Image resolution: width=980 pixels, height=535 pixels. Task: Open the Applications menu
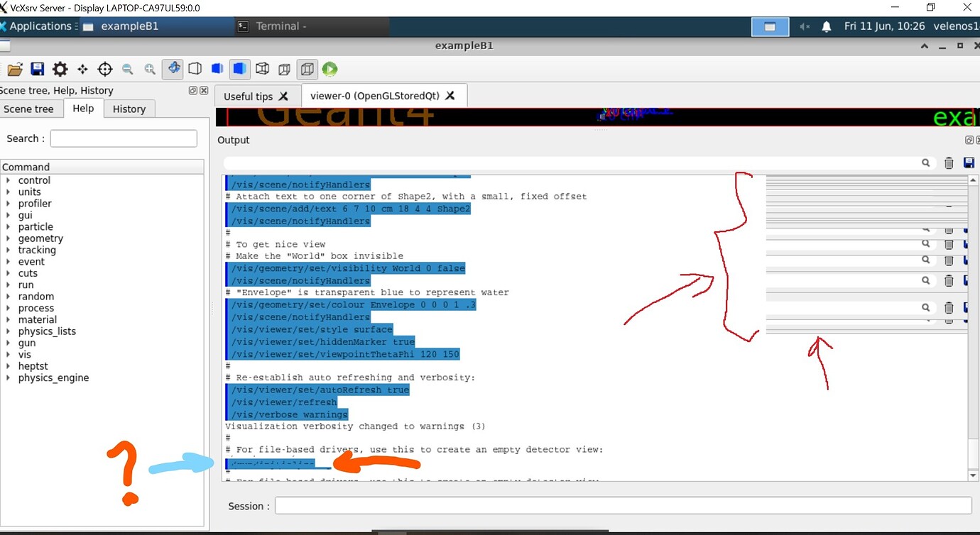click(40, 26)
